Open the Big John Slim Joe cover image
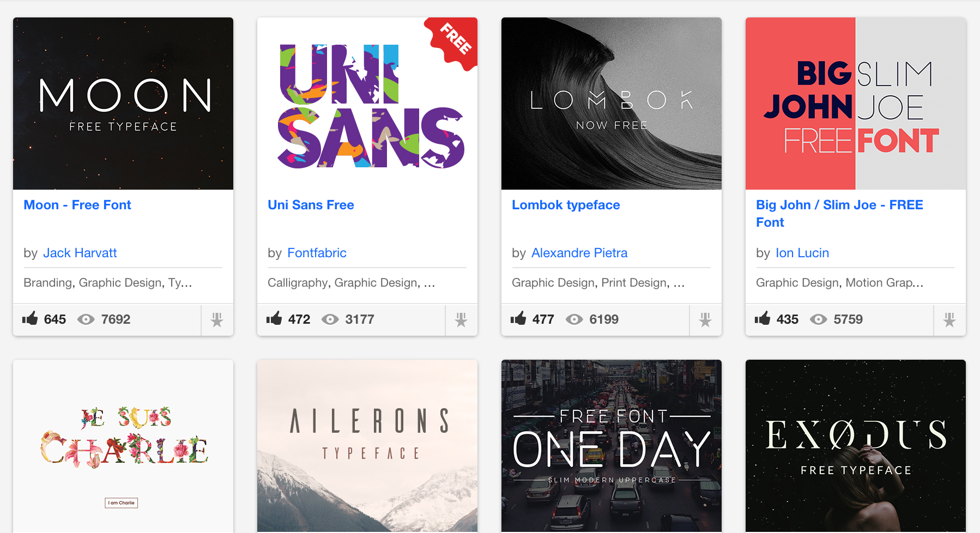The width and height of the screenshot is (980, 533). coord(856,104)
